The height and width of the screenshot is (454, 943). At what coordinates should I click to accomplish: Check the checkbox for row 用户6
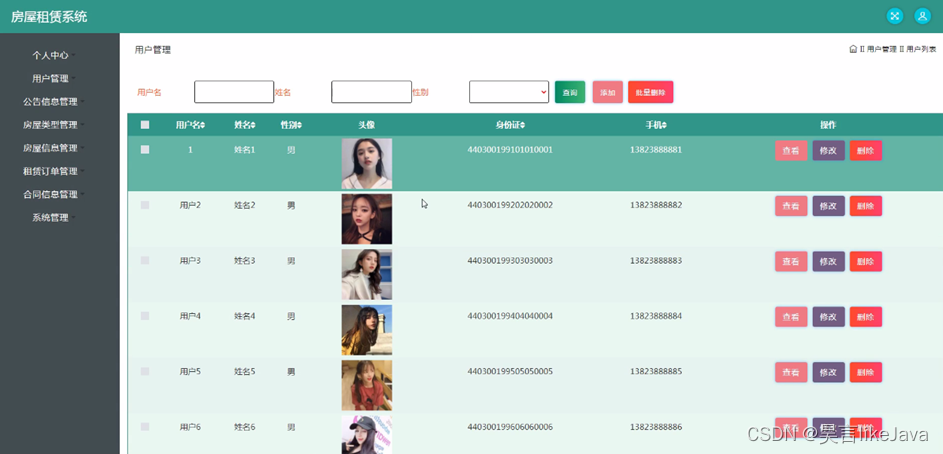point(145,427)
